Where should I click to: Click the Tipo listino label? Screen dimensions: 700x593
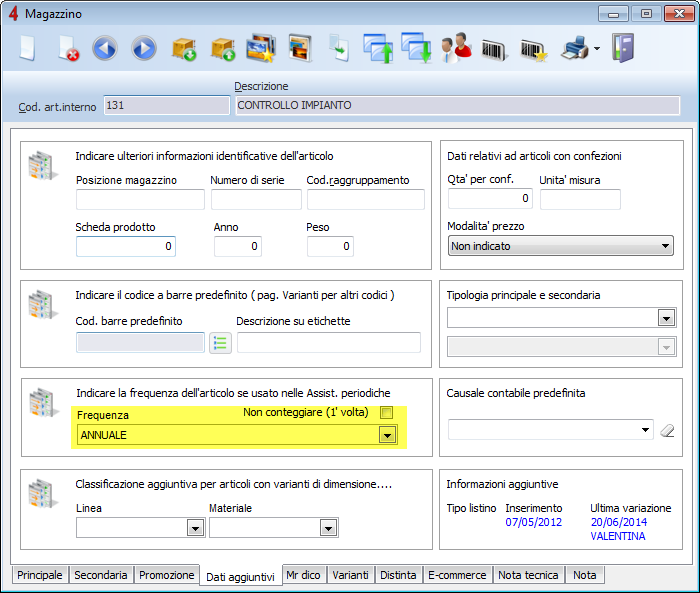tap(471, 508)
